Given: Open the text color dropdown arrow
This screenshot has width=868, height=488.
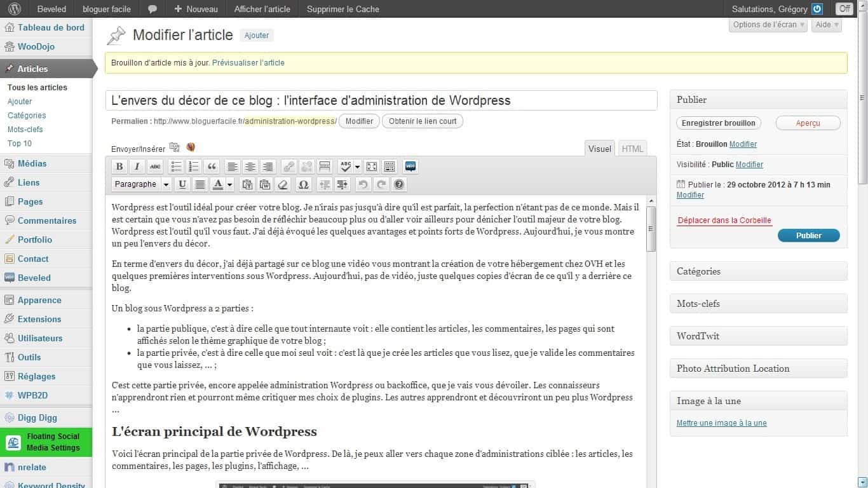Looking at the screenshot, I should pos(229,184).
